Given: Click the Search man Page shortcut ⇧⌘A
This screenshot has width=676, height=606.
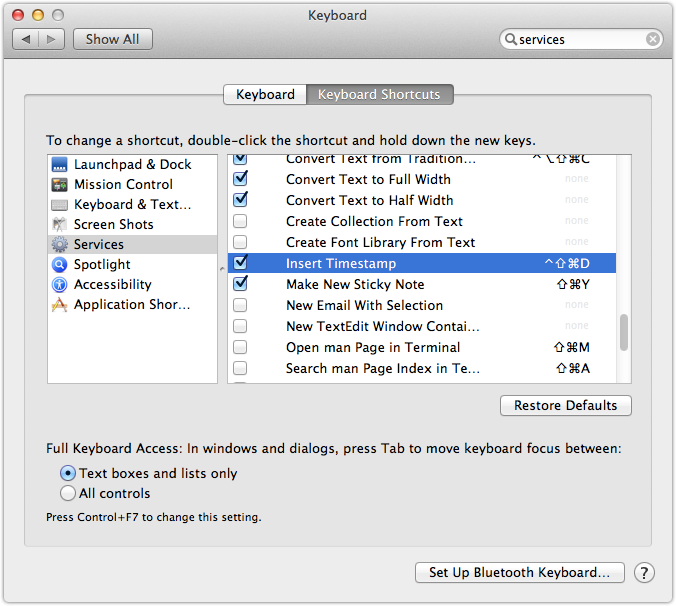Looking at the screenshot, I should coord(573,369).
